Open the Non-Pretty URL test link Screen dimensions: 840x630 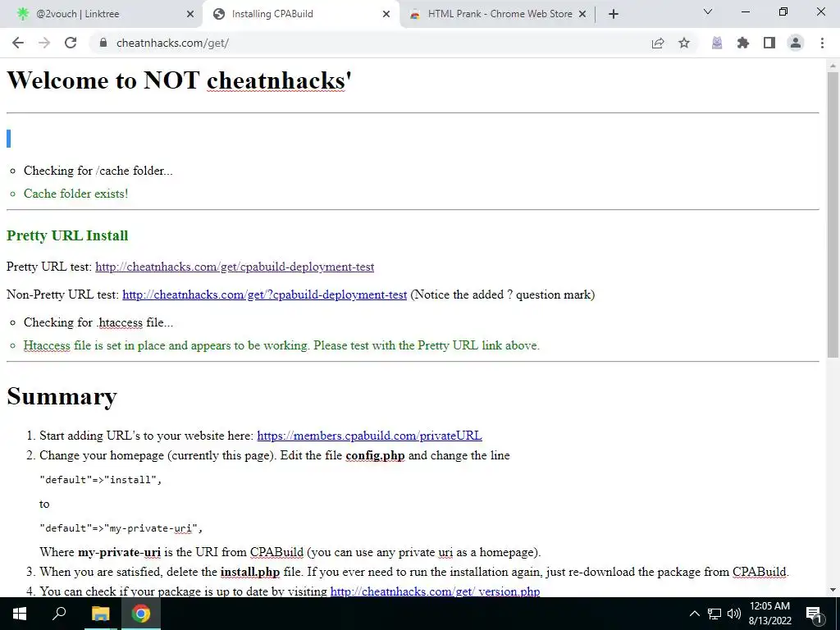[265, 294]
